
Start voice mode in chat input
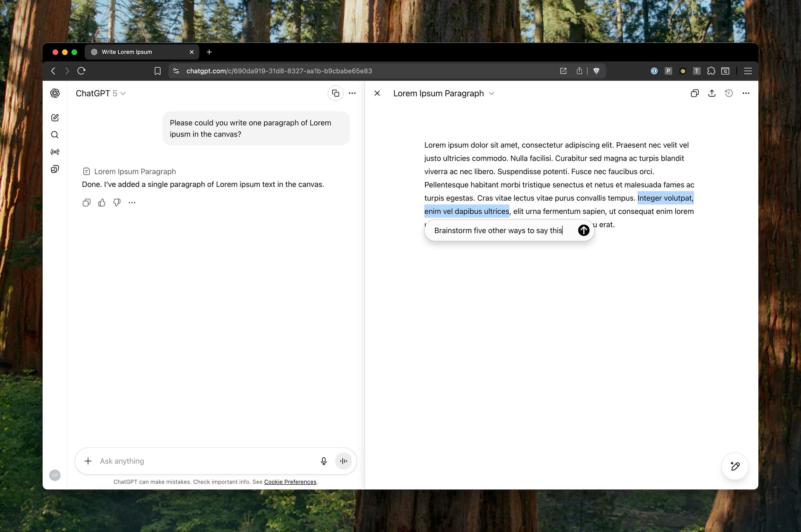click(x=343, y=461)
